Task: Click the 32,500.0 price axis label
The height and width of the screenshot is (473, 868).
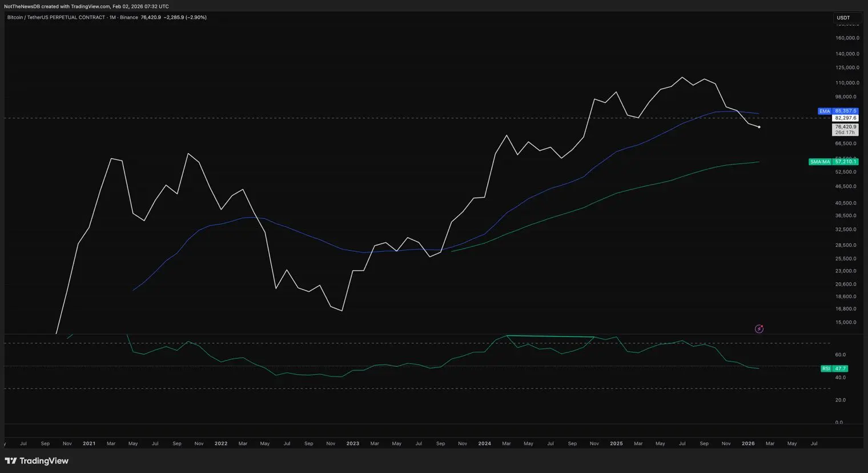Action: coord(846,230)
